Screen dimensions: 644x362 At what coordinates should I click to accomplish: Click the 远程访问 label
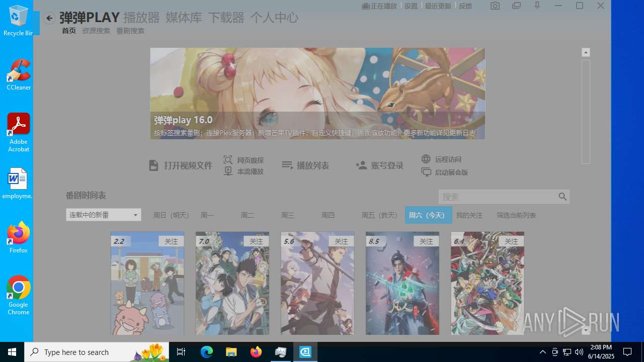[x=448, y=159]
